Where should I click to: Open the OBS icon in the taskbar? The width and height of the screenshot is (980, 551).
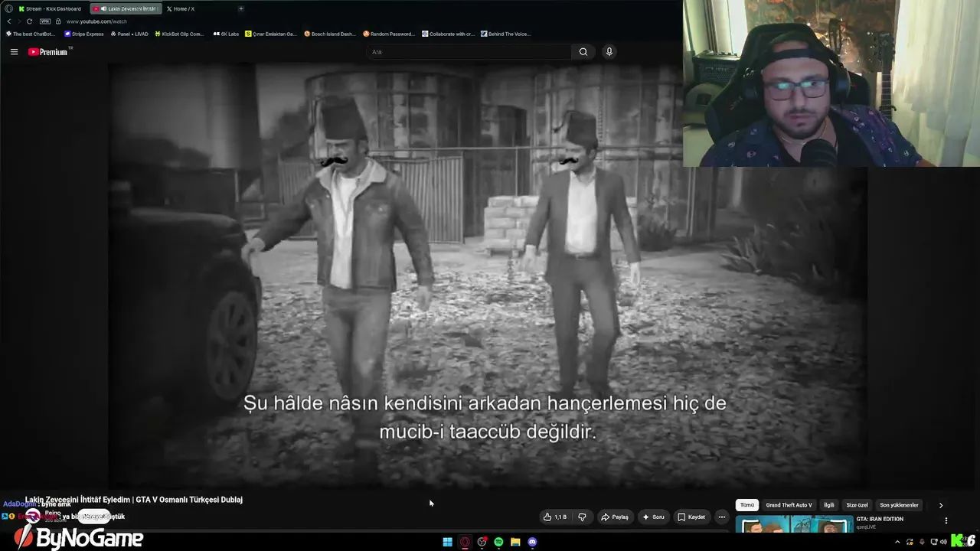click(482, 542)
